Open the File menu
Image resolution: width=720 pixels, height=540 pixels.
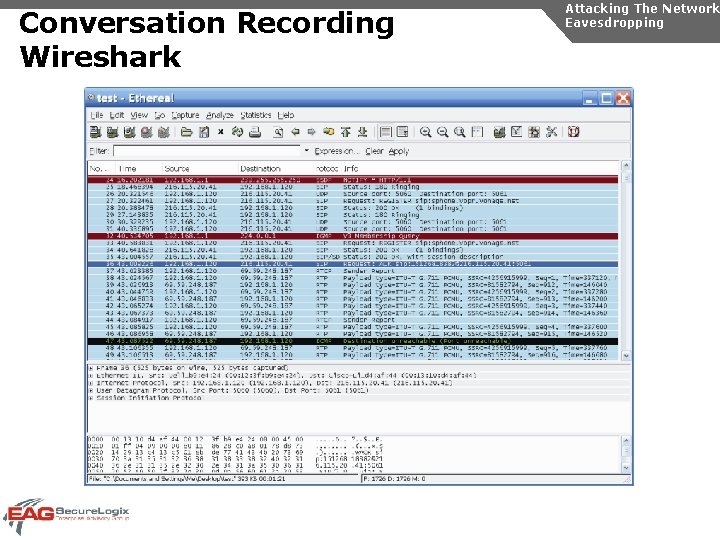(x=97, y=115)
